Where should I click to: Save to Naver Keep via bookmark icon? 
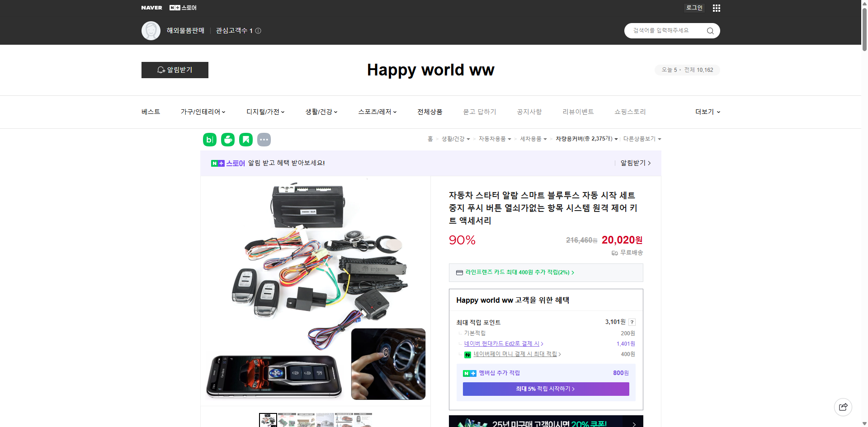coord(245,139)
